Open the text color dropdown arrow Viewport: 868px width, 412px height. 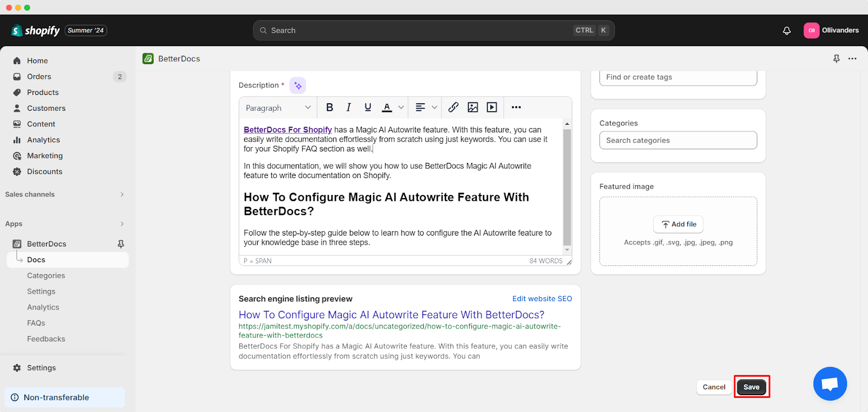click(401, 107)
